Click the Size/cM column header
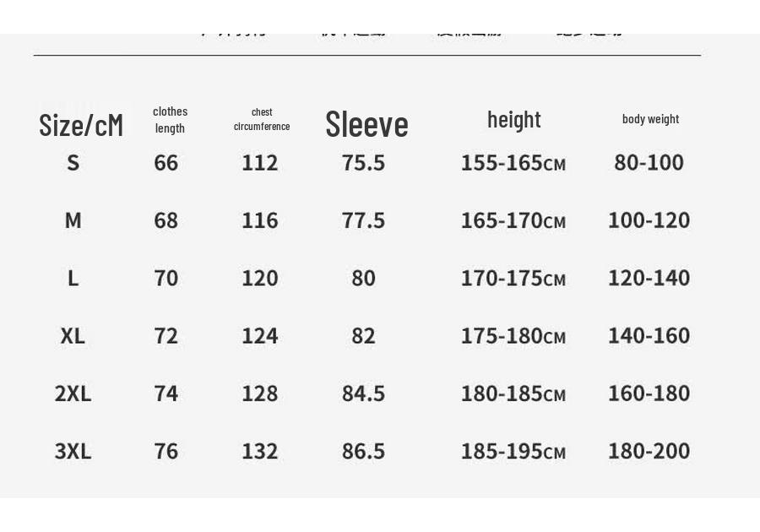Screen dimensions: 760x532 coord(81,125)
